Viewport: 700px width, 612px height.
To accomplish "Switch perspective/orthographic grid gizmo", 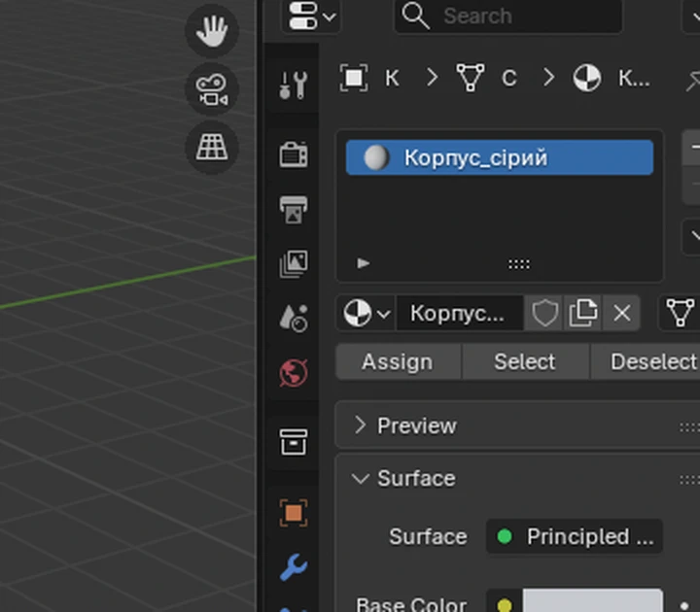I will coord(212,148).
